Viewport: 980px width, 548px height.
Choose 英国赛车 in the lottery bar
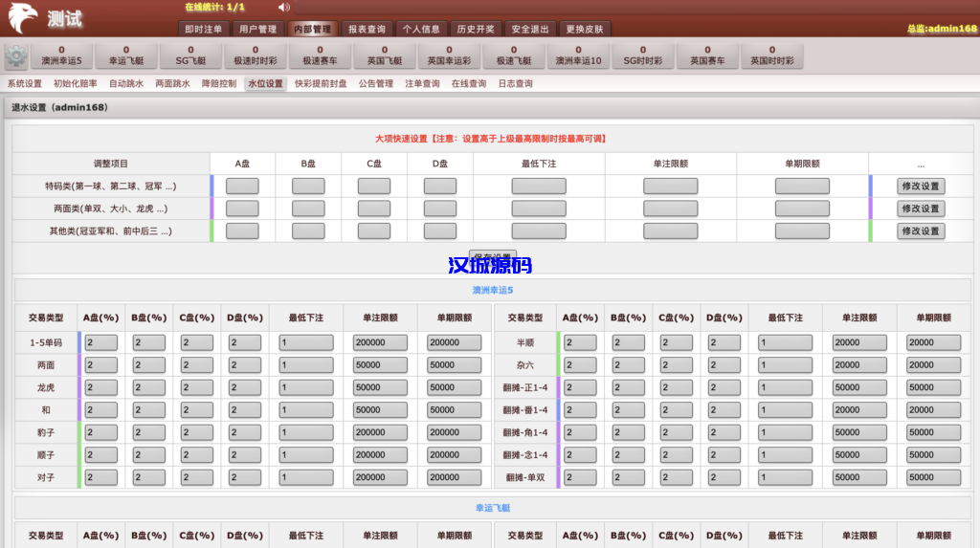[707, 55]
